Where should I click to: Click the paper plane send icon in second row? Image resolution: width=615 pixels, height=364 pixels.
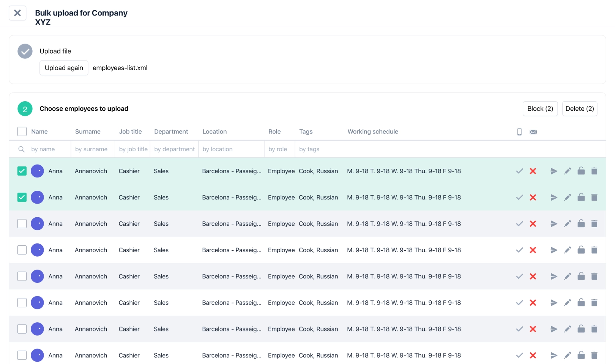tap(554, 198)
